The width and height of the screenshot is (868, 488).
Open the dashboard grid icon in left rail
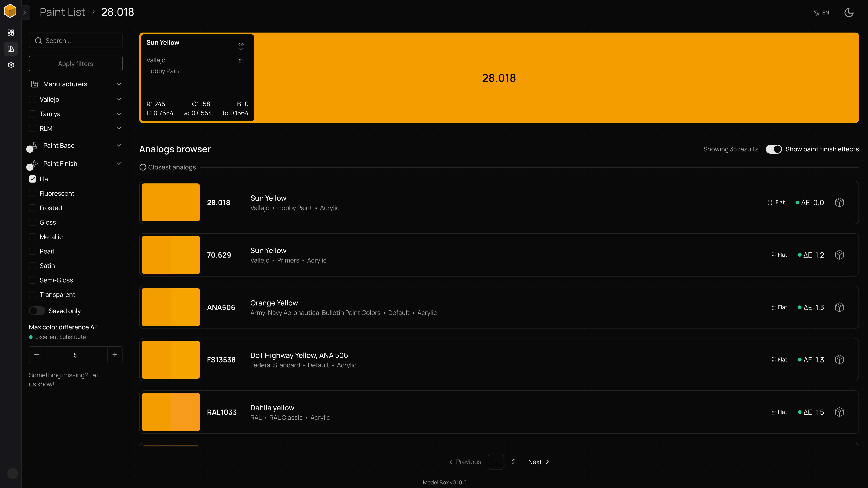coord(11,32)
